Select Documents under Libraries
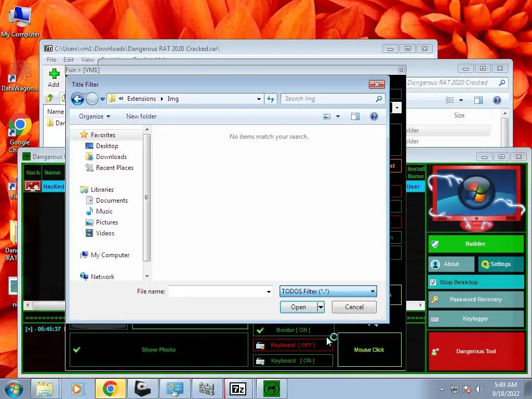The width and height of the screenshot is (532, 399). pos(112,201)
